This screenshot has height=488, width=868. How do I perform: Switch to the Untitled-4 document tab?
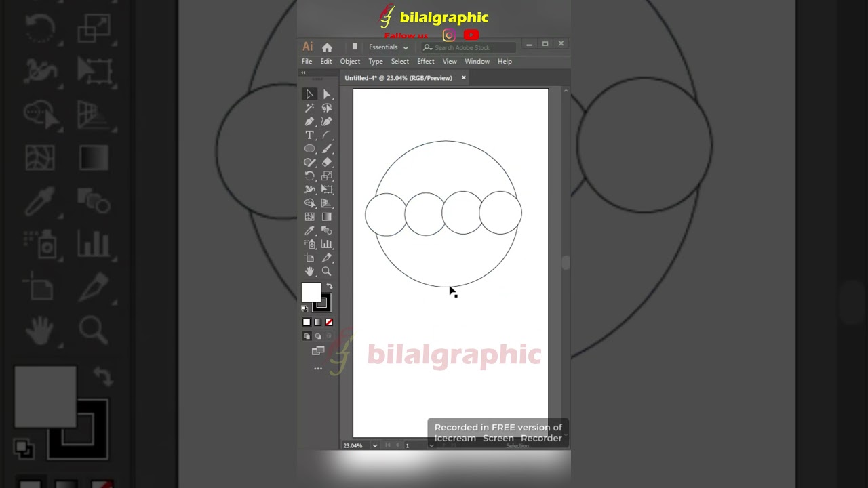pyautogui.click(x=398, y=78)
